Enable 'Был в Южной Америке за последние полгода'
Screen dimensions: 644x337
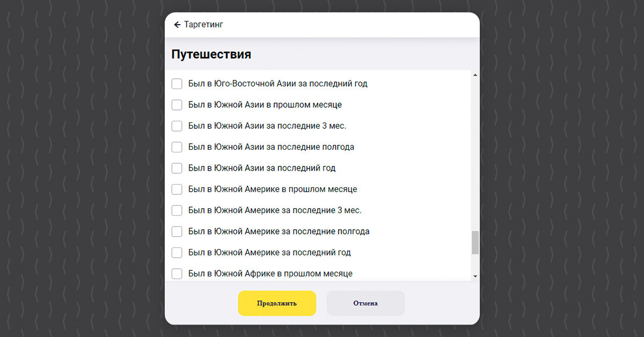click(x=177, y=232)
